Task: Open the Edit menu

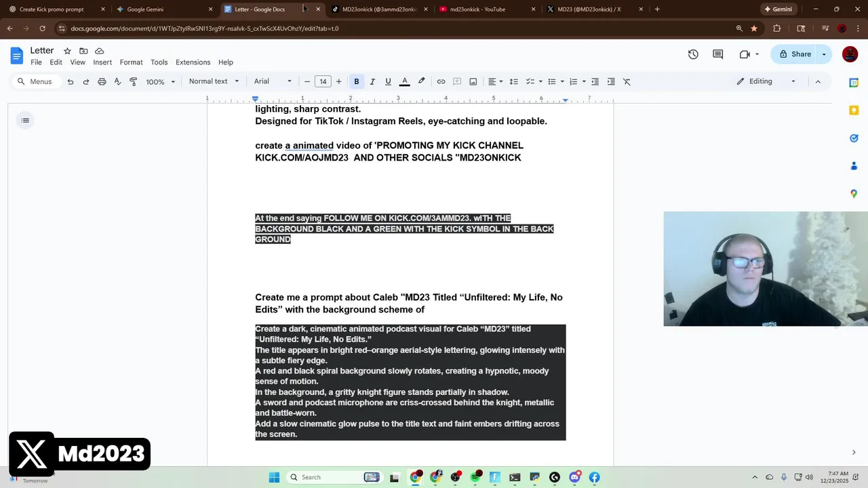Action: pos(56,62)
